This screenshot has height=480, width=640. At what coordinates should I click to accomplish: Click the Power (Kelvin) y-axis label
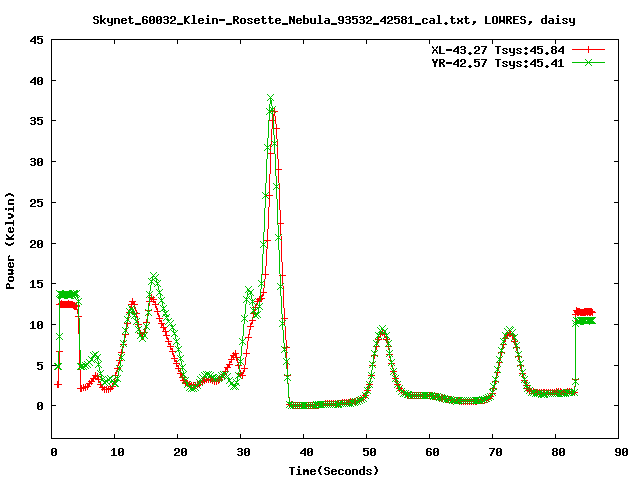(x=10, y=241)
